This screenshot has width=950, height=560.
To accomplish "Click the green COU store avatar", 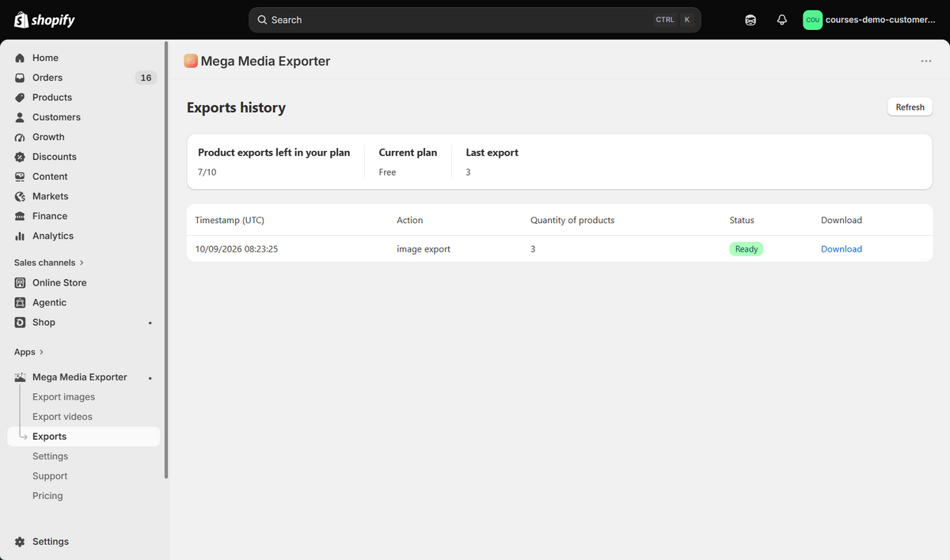I will click(812, 20).
